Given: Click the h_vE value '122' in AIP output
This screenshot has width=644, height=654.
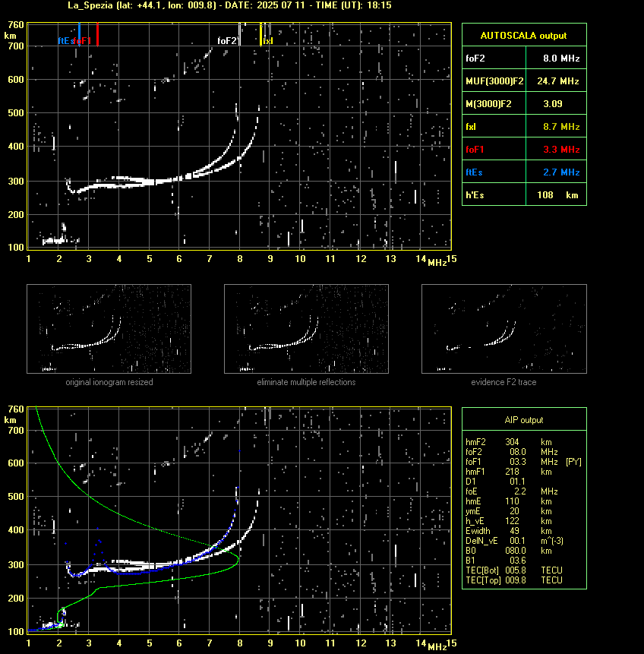Looking at the screenshot, I should [x=512, y=521].
